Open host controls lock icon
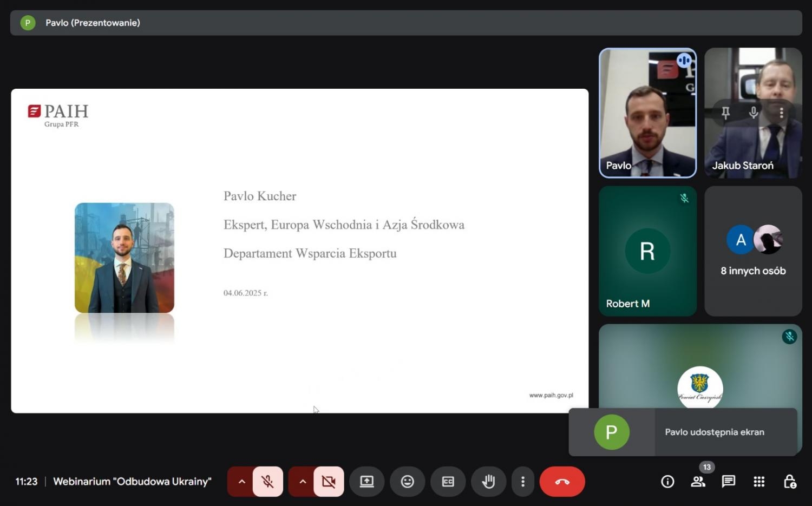 coord(789,481)
